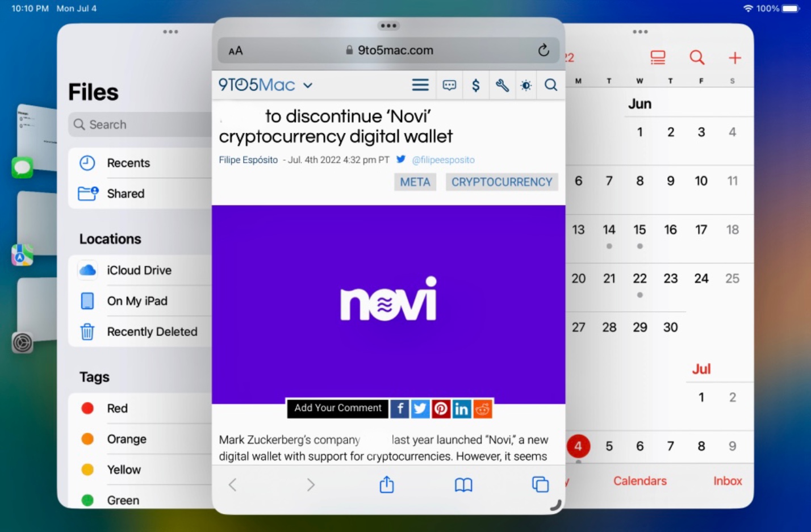Share article on Pinterest

[441, 409]
